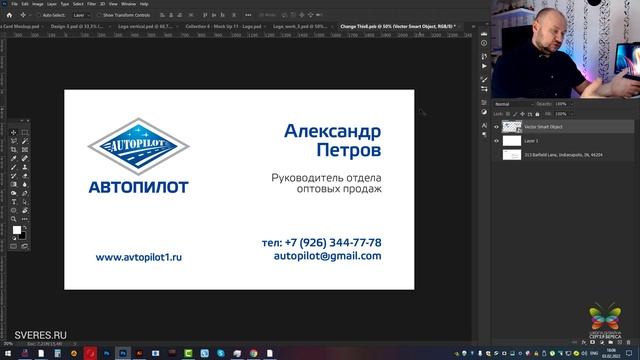
Task: Select the Eyedropper tool
Action: pyautogui.click(x=13, y=158)
